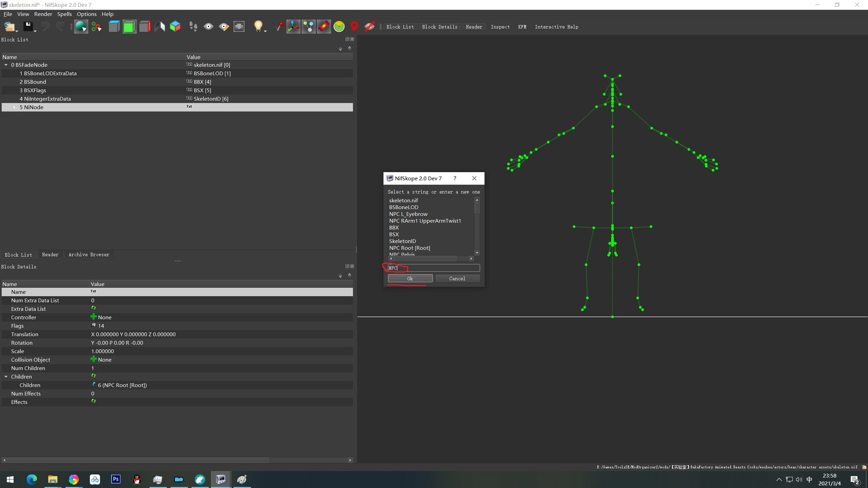Click the screenshot camera icon
This screenshot has width=868, height=488.
[239, 27]
